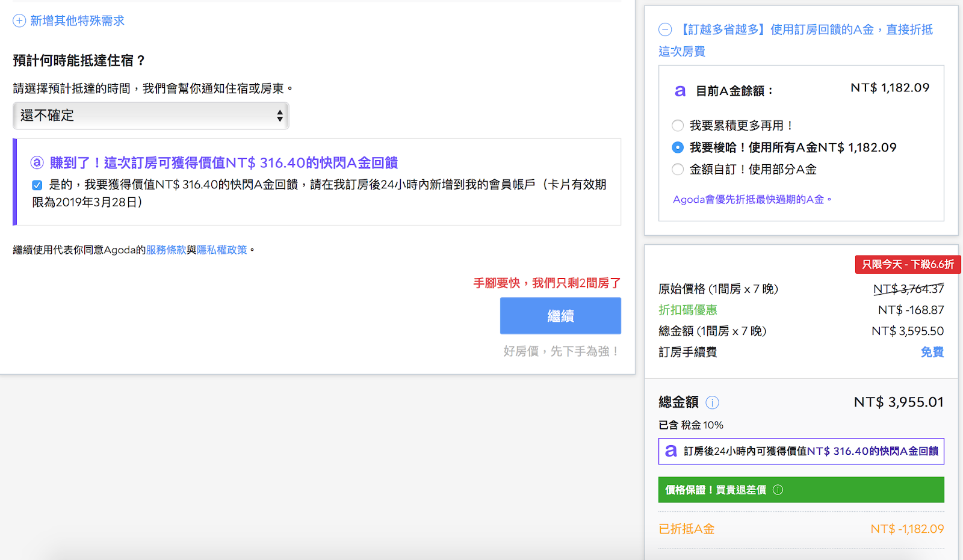Select 我要累積更多再用 radio option
Screen dimensions: 963x560
click(x=678, y=126)
